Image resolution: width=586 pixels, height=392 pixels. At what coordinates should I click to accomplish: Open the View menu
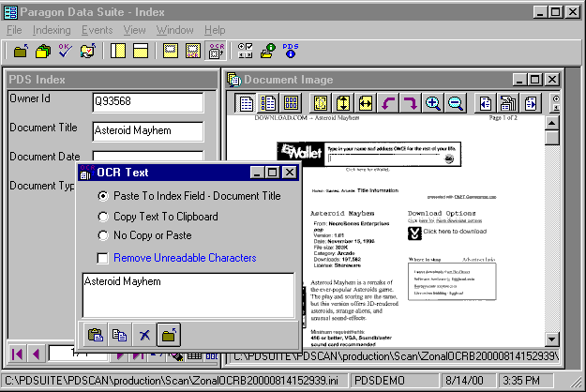(134, 30)
